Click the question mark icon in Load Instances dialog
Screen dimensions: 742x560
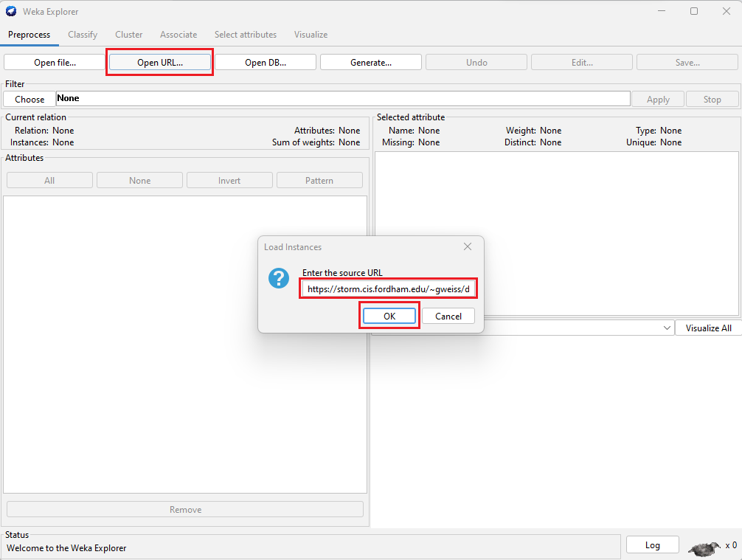tap(279, 278)
